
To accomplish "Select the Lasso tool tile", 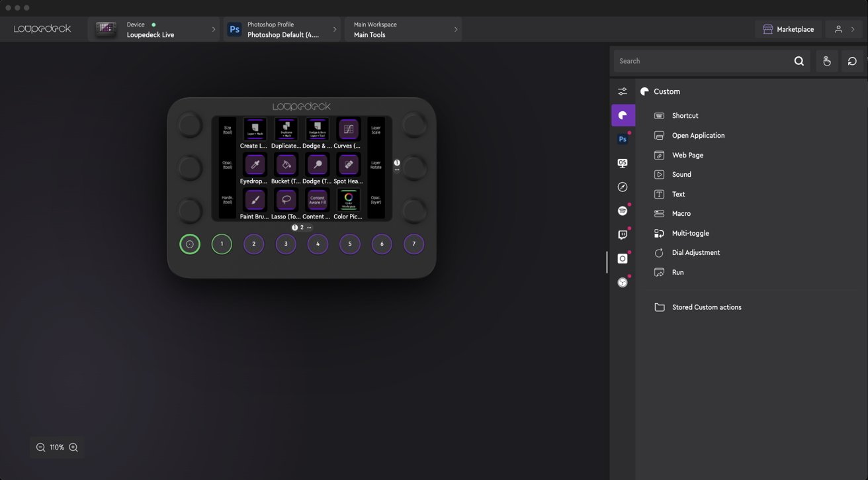I will tap(286, 200).
